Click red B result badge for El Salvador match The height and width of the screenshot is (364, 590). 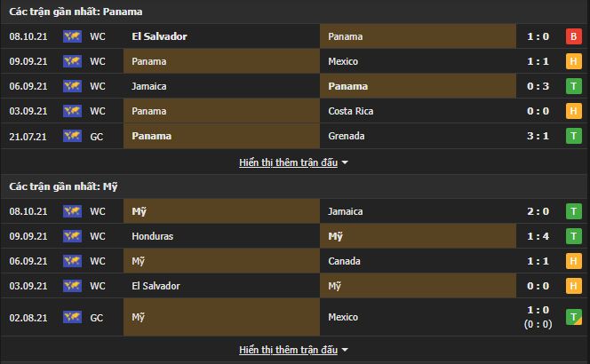point(573,36)
